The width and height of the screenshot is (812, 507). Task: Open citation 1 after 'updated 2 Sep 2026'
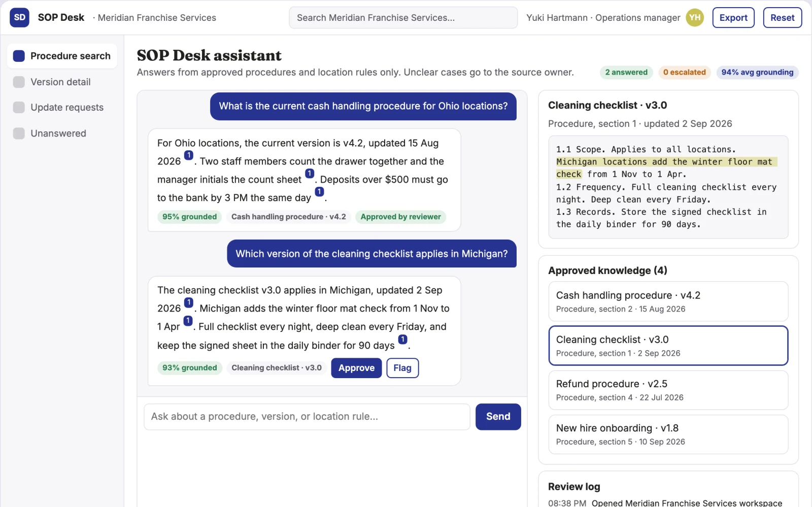pyautogui.click(x=188, y=302)
